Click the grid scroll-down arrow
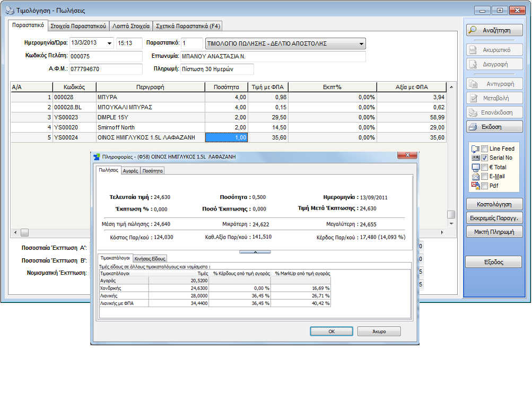This screenshot has width=532, height=401. (x=451, y=224)
